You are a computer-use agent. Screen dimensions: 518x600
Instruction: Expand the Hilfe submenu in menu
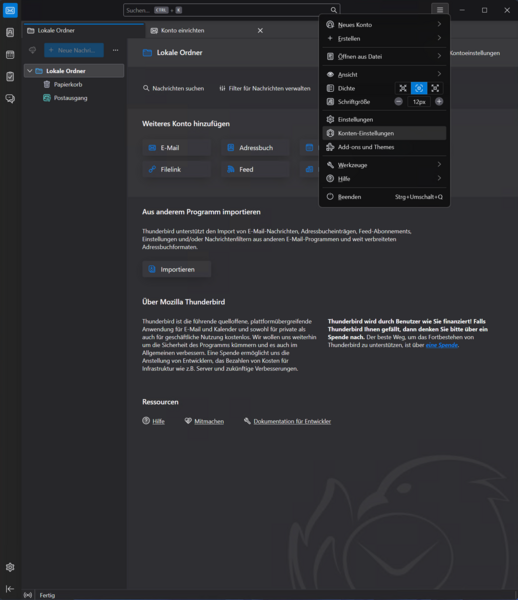pos(384,179)
